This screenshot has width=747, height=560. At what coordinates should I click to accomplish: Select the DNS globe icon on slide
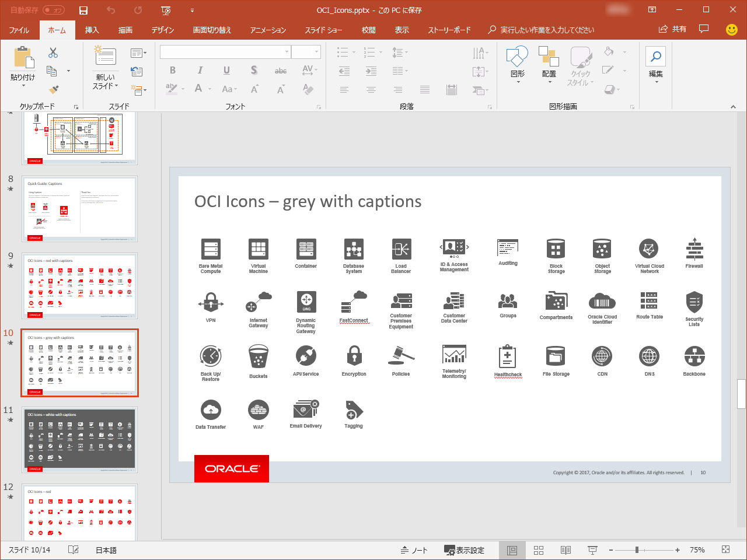pos(650,356)
